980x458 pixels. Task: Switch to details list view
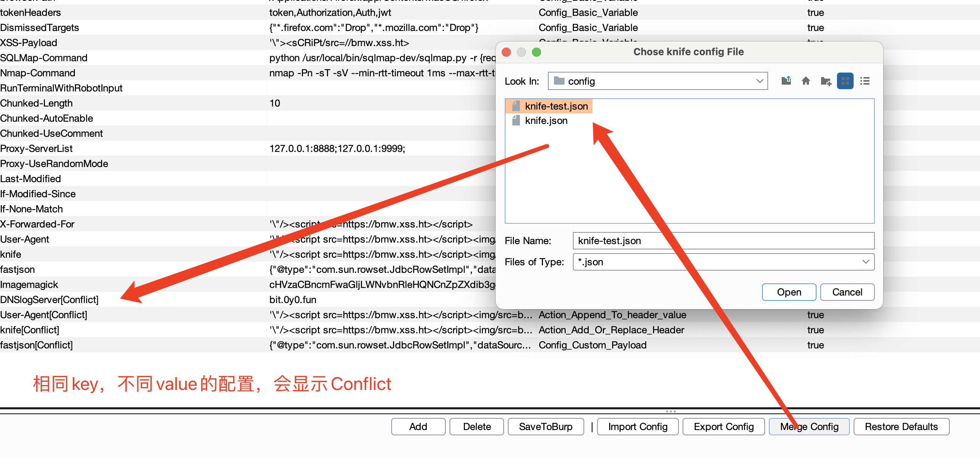864,81
